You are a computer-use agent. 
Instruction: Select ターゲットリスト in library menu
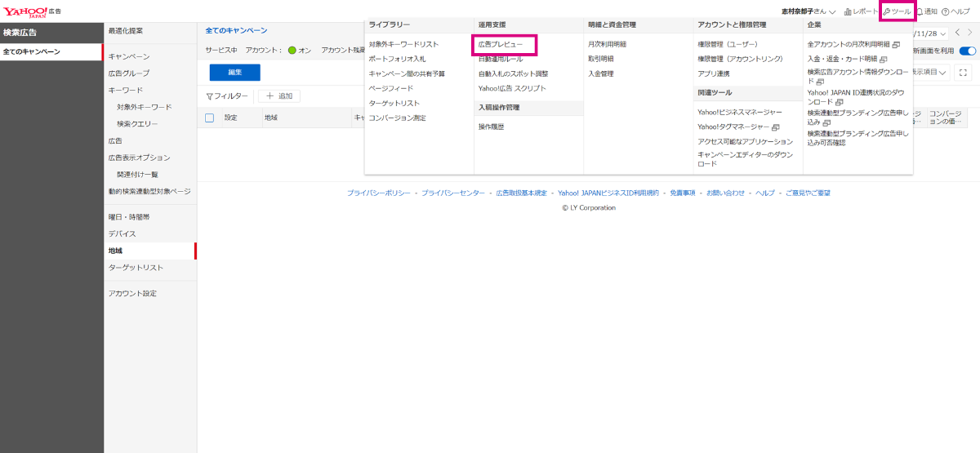(394, 104)
